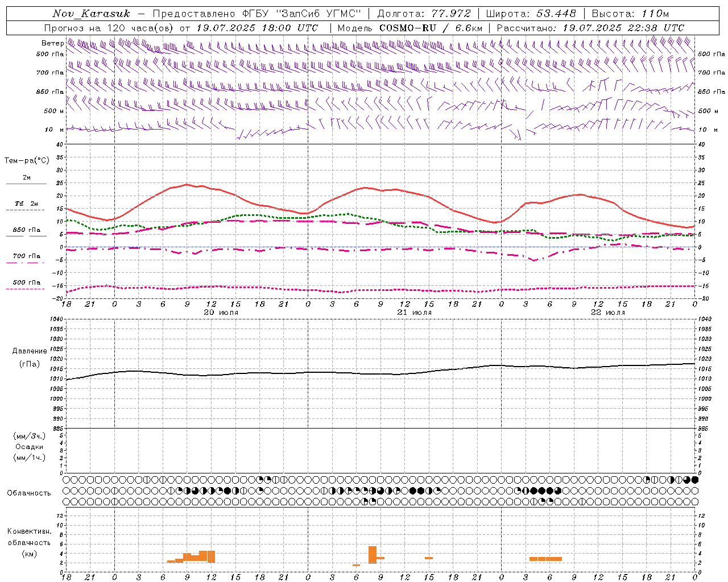This screenshot has width=728, height=582.
Task: Select the start time 19.07.2025 18:00 UTC
Action: point(257,28)
